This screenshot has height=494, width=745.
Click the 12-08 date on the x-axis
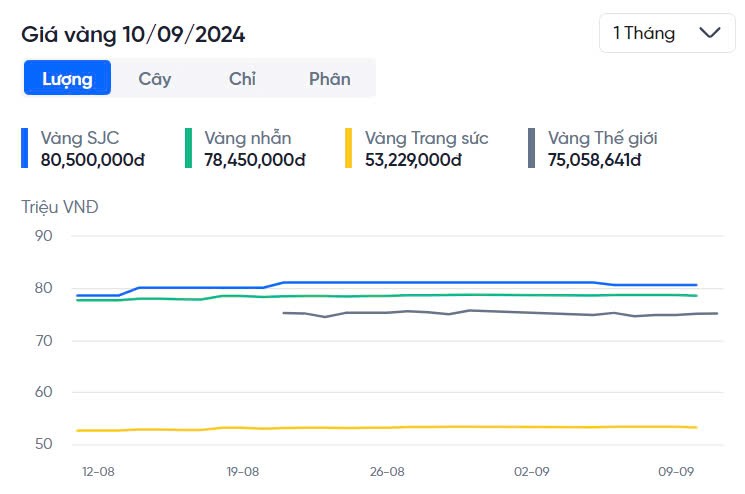98,472
